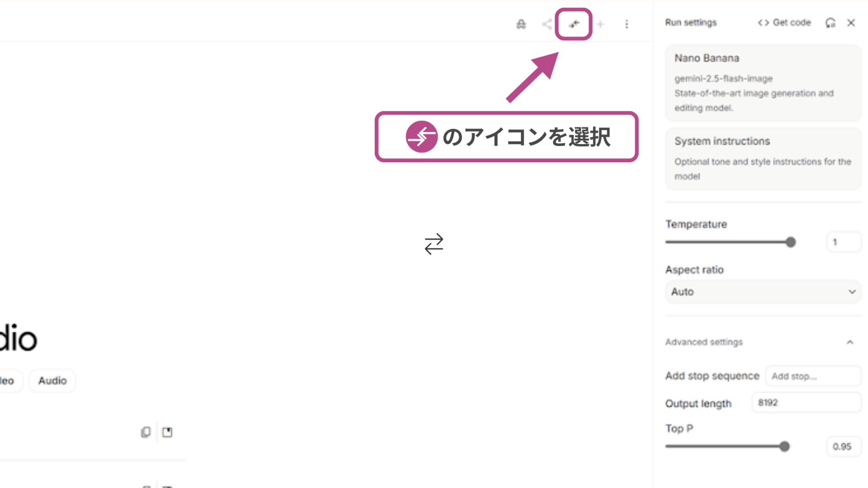Toggle the Audio modality chip
The height and width of the screenshot is (488, 868).
(x=52, y=380)
